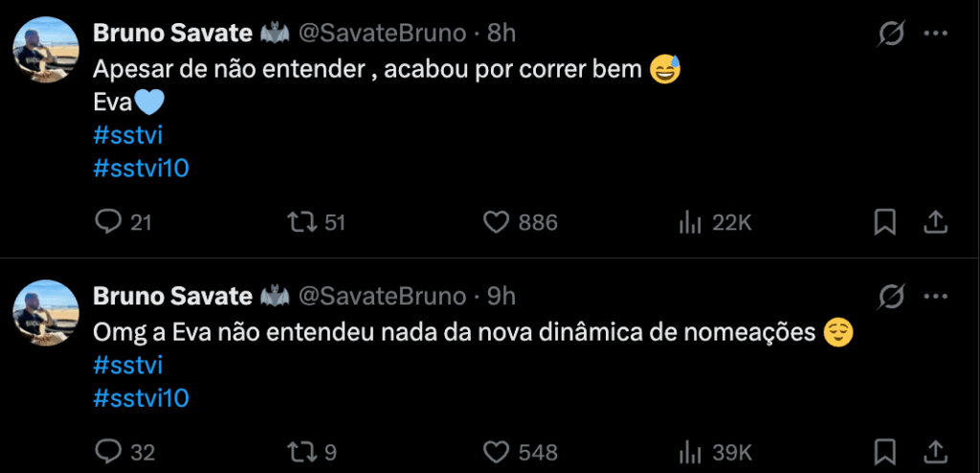The image size is (980, 473).
Task: Open #sstvi hashtag in second tweet
Action: 128,366
